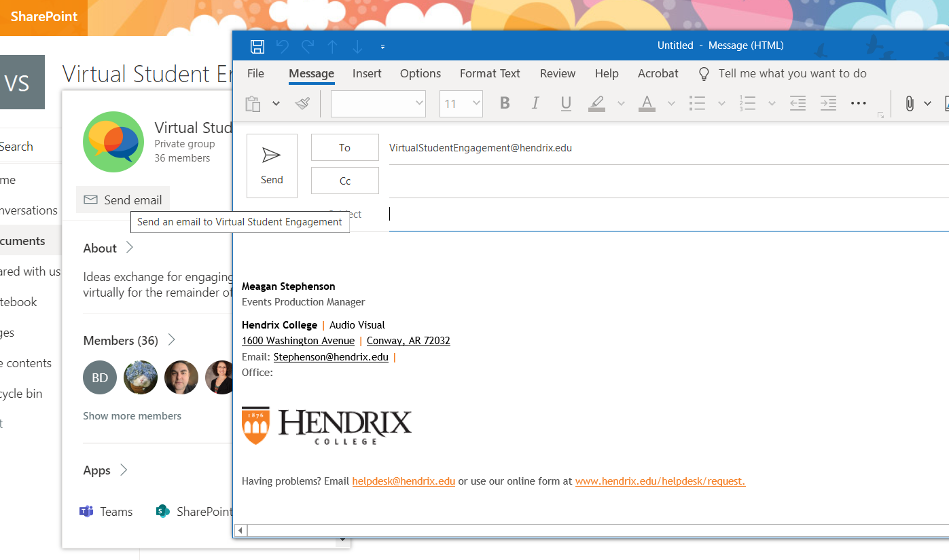Image resolution: width=949 pixels, height=560 pixels.
Task: Attach a file with the paperclip icon
Action: click(x=910, y=104)
